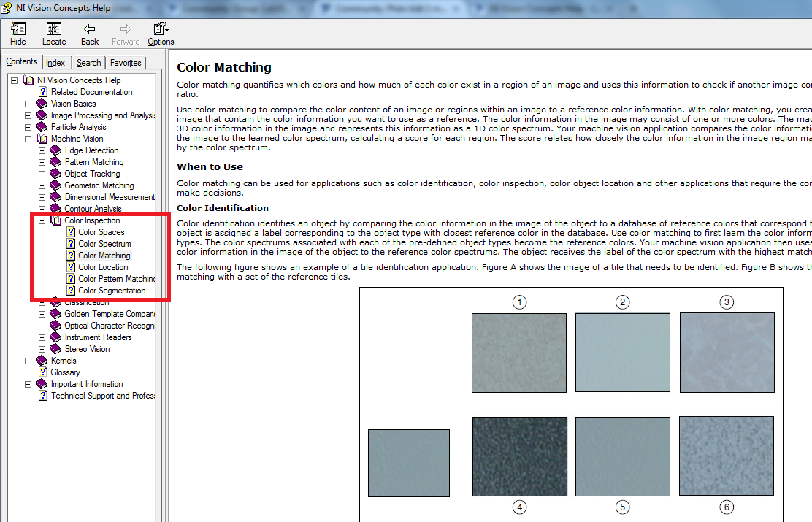Expand the Kernels node
Image resolution: width=812 pixels, height=522 pixels.
pos(28,361)
